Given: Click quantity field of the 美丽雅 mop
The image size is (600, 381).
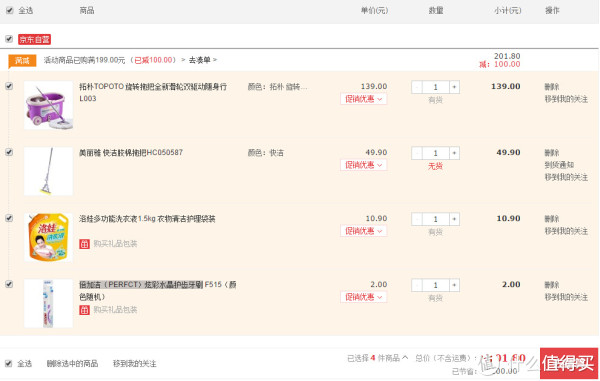Looking at the screenshot, I should coord(435,153).
